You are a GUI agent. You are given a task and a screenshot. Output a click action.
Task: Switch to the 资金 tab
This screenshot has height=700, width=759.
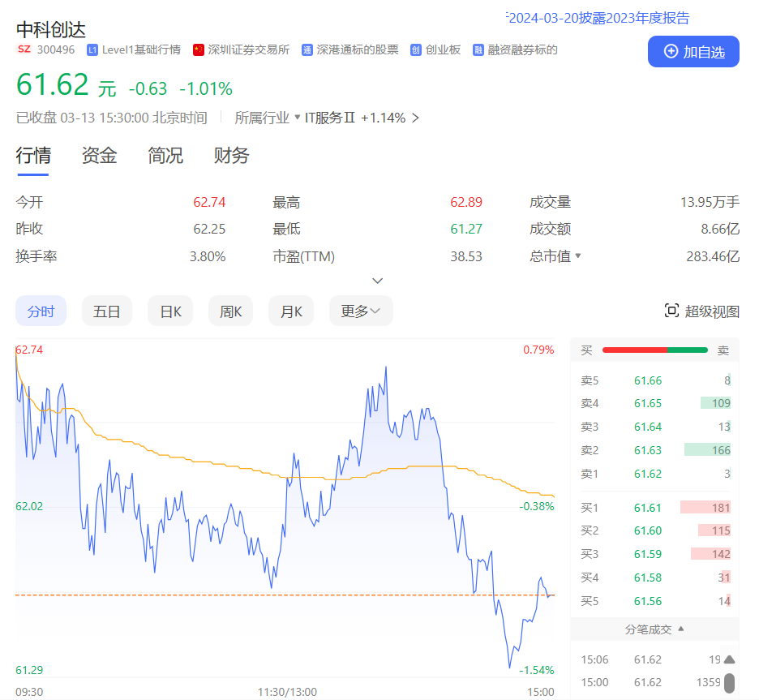pyautogui.click(x=99, y=156)
